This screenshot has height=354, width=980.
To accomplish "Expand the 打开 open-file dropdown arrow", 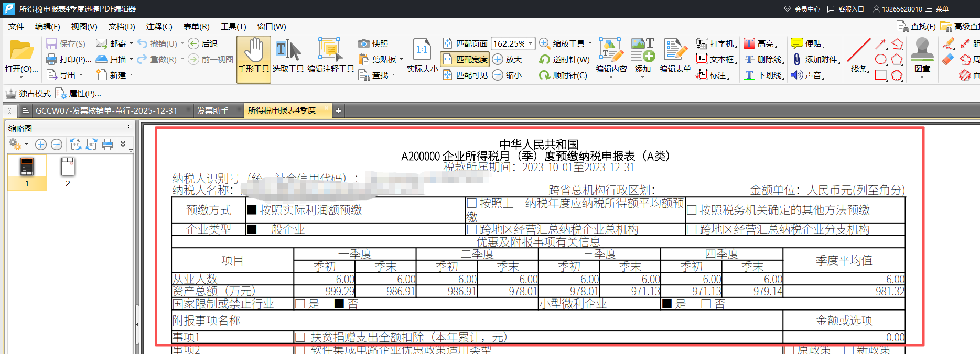I will pos(21,78).
